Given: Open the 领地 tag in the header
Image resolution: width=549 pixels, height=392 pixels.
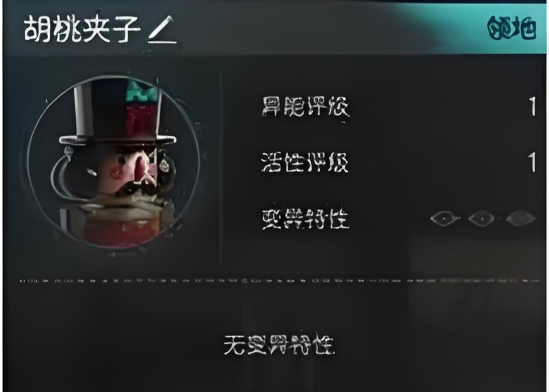Looking at the screenshot, I should [x=512, y=28].
